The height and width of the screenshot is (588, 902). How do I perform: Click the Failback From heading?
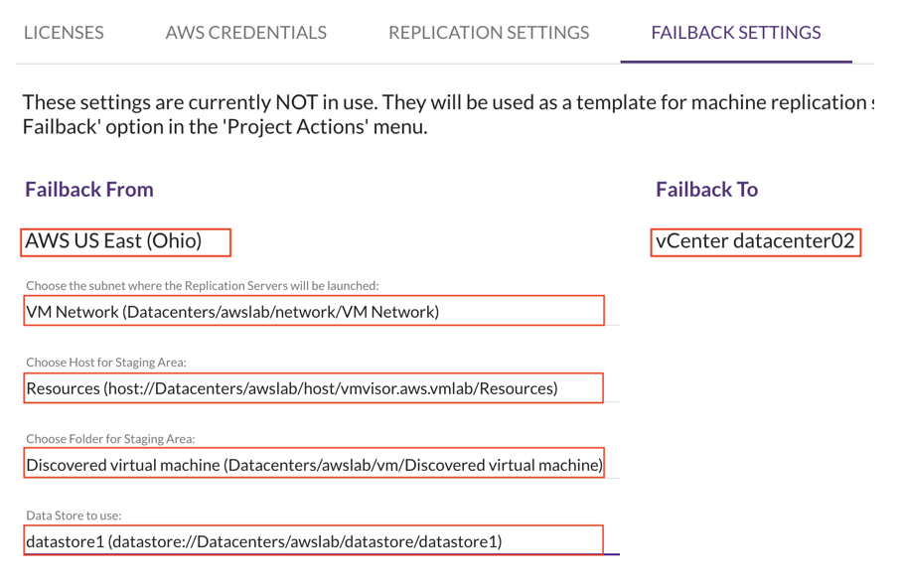click(90, 189)
